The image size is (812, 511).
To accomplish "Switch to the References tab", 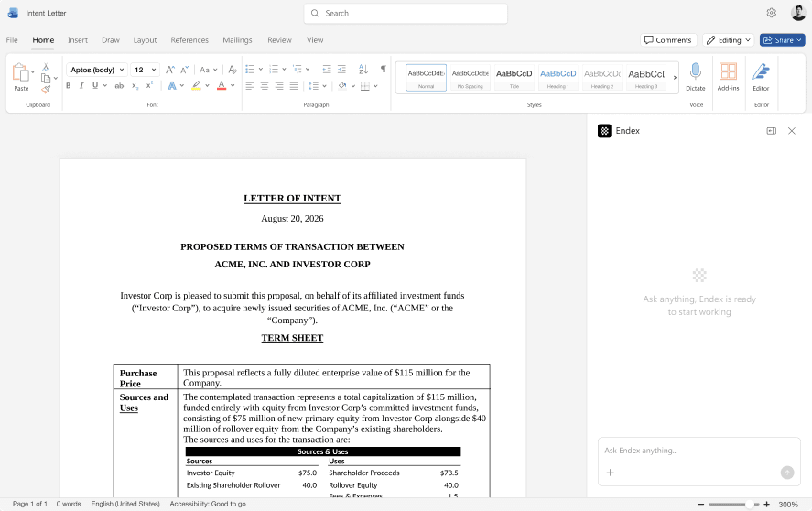I will click(189, 40).
